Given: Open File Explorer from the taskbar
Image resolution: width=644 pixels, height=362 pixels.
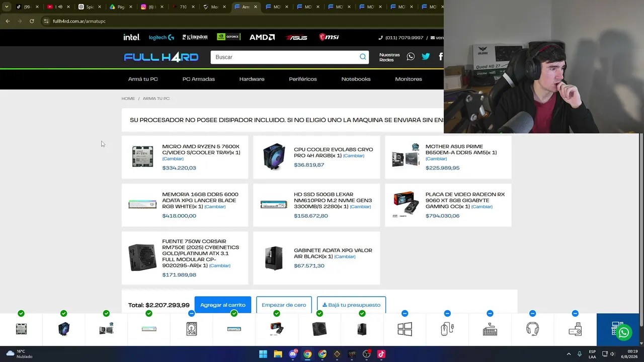Looking at the screenshot, I should (278, 354).
